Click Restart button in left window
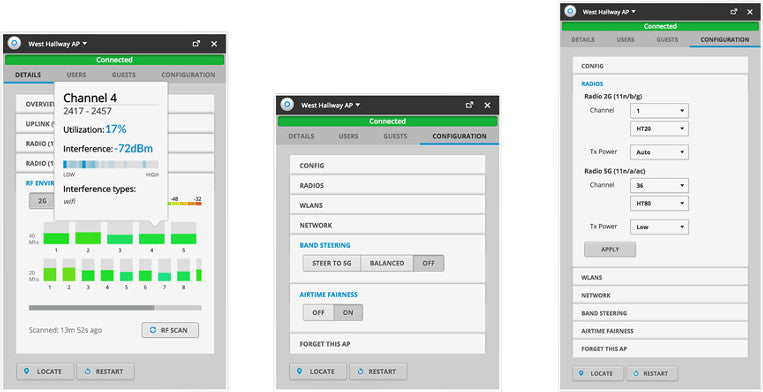 click(x=105, y=372)
